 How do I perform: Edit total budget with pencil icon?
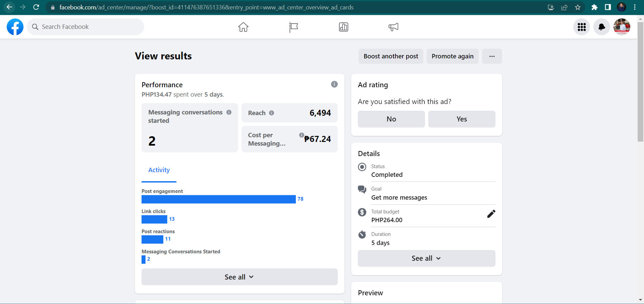coord(491,214)
